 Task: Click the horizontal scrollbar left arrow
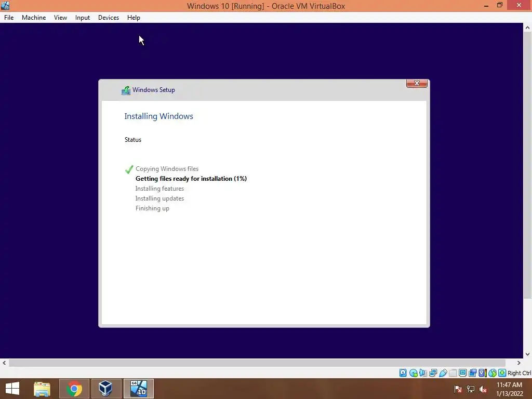4,363
